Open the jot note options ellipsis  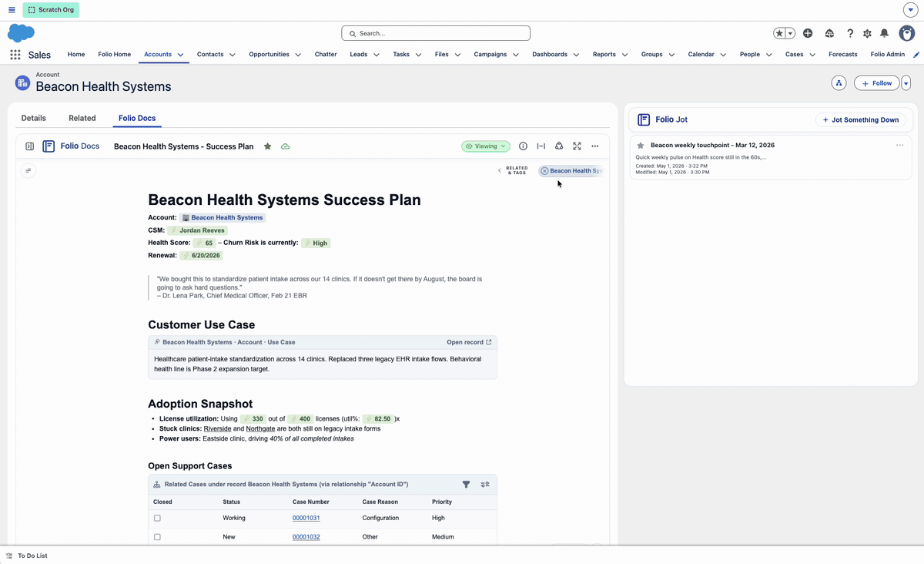pyautogui.click(x=900, y=145)
